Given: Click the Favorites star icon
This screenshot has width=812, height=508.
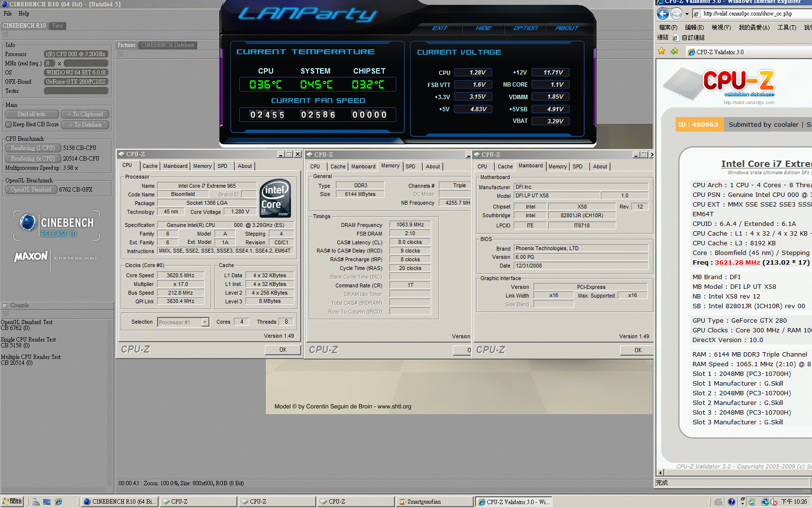Looking at the screenshot, I should click(662, 51).
